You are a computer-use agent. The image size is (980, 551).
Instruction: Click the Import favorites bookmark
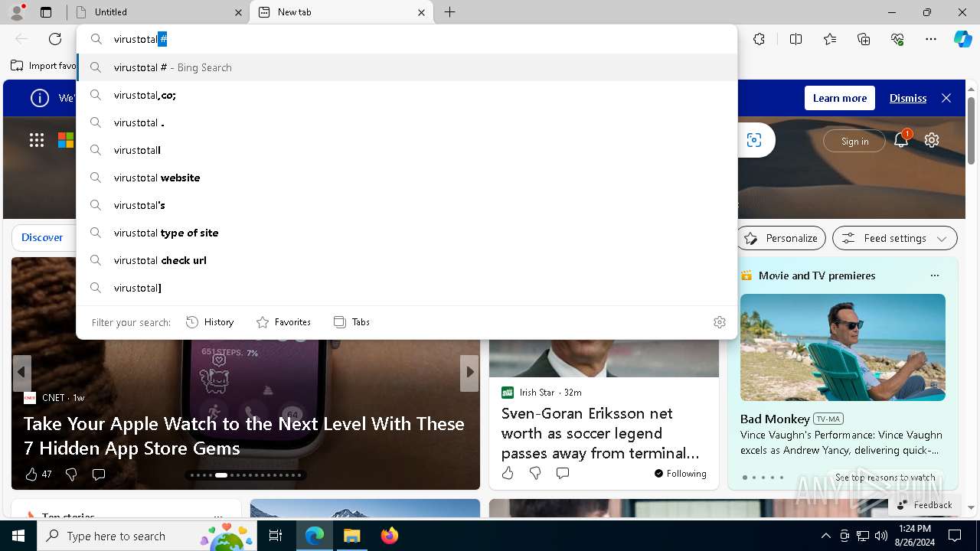[x=44, y=66]
